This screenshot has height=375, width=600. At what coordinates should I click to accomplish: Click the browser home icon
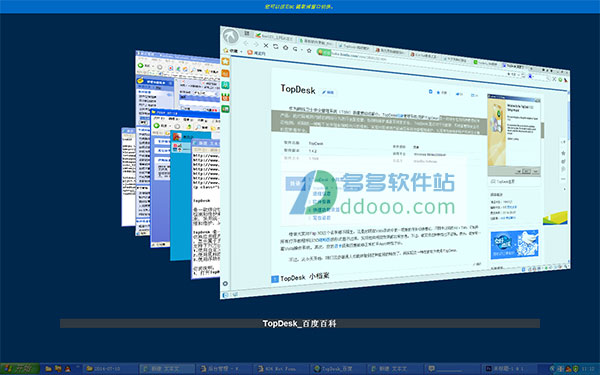[x=285, y=47]
